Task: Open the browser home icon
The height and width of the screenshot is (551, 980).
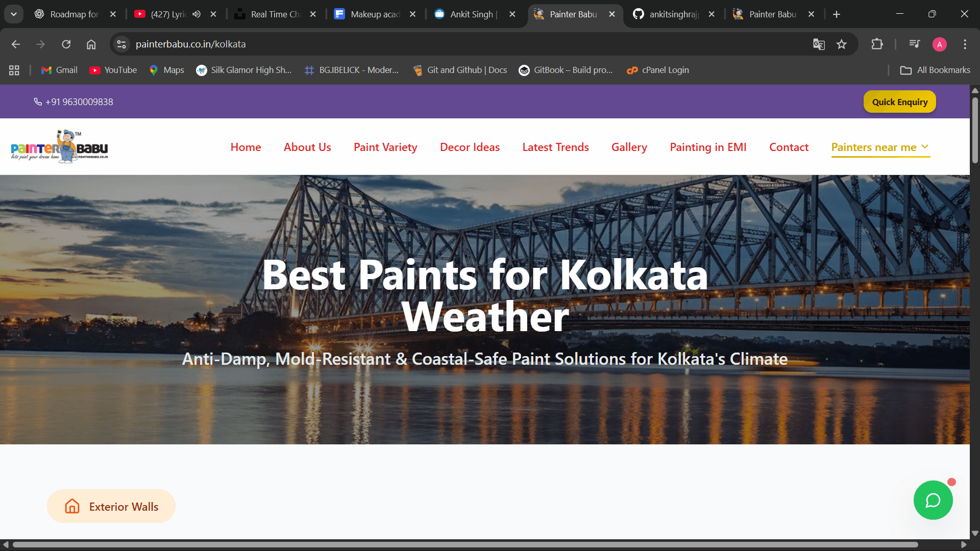Action: (91, 44)
